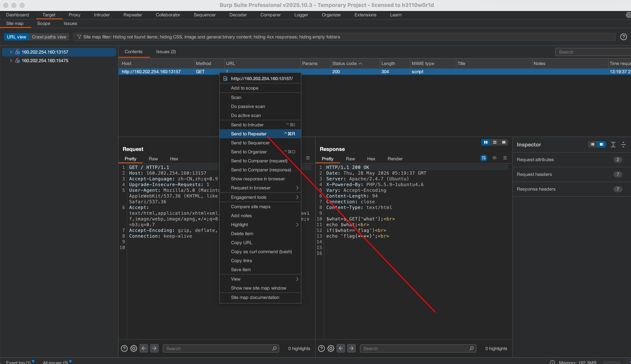Click the Request search input field
Image resolution: width=631 pixels, height=364 pixels.
pos(221,348)
